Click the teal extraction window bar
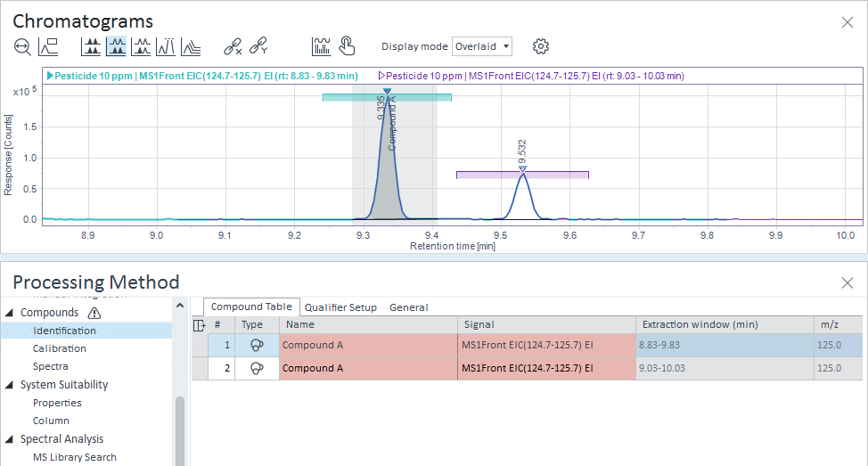The width and height of the screenshot is (868, 466). tap(387, 98)
